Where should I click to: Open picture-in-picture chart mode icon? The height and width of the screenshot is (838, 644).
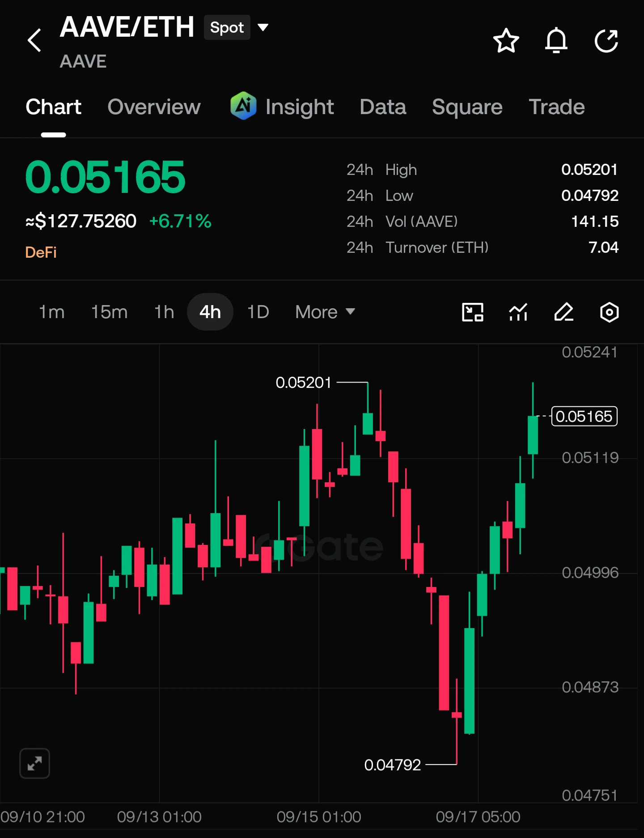click(x=473, y=312)
